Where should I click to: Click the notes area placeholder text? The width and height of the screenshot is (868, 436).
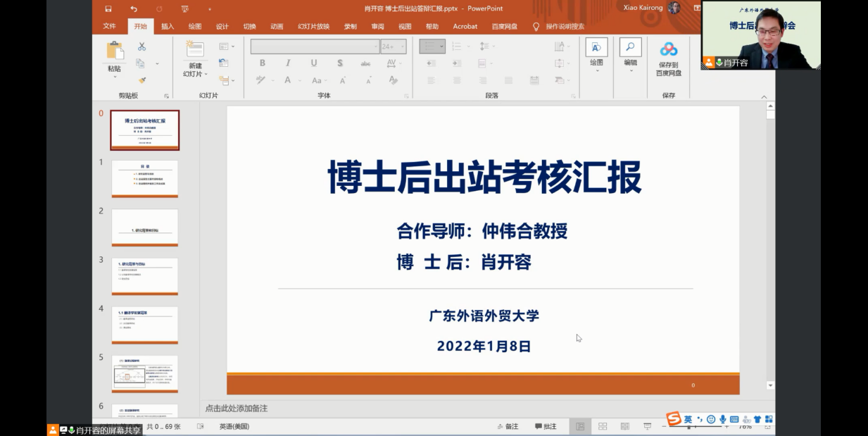point(237,409)
